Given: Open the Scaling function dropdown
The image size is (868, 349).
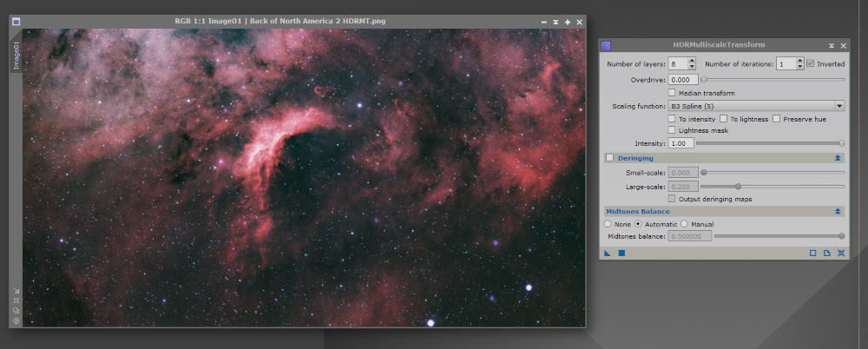Looking at the screenshot, I should (756, 106).
